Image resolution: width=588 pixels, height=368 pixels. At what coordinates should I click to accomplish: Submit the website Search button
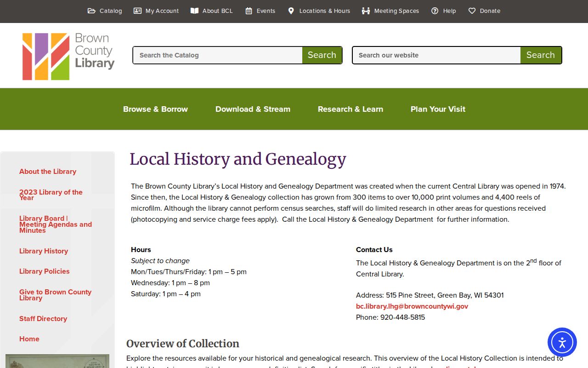(541, 55)
